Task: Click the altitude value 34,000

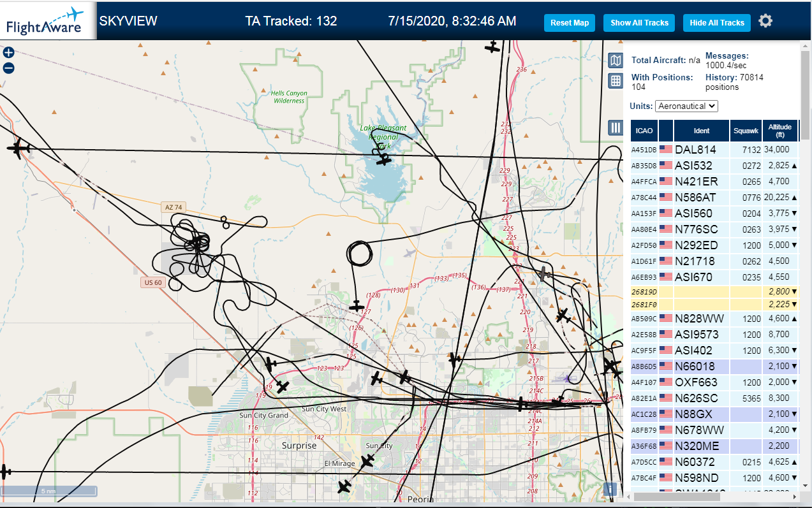Action: click(777, 150)
